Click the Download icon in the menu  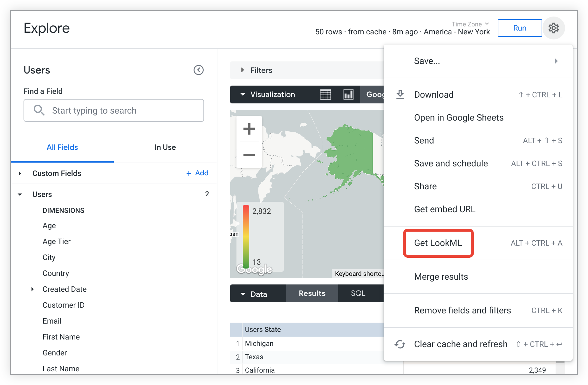pos(400,94)
